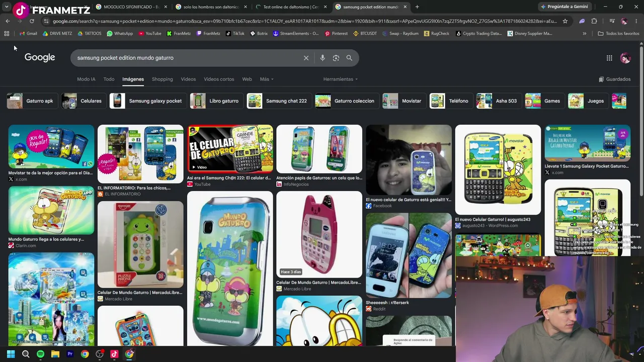Open the Gmail bookmark

(x=28, y=34)
